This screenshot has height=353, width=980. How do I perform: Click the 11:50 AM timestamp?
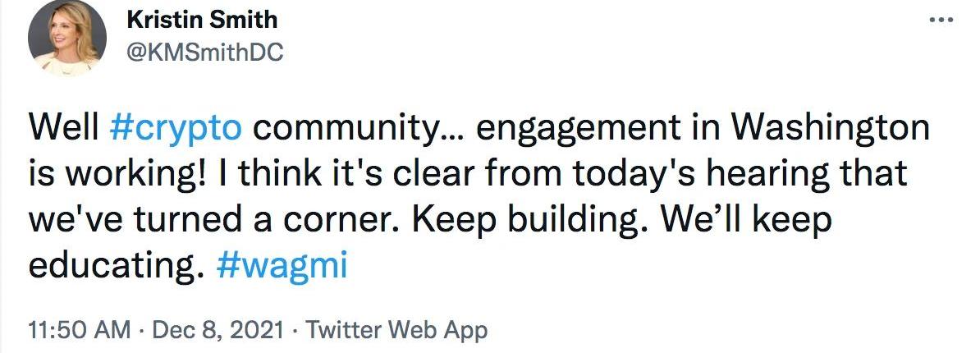79,330
